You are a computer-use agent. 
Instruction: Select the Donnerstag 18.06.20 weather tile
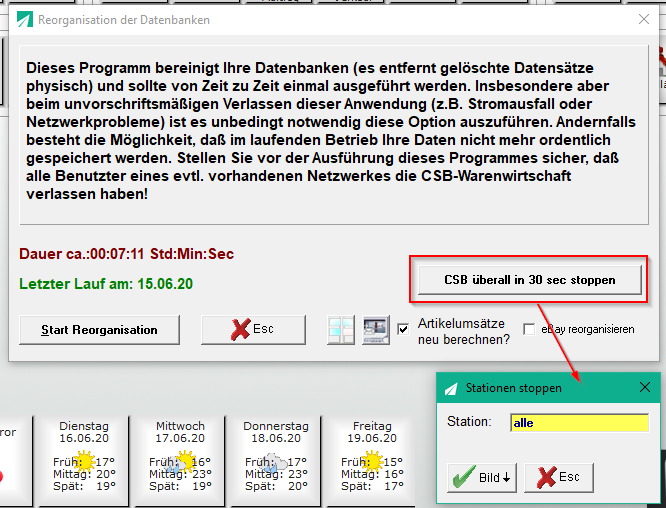tap(276, 460)
